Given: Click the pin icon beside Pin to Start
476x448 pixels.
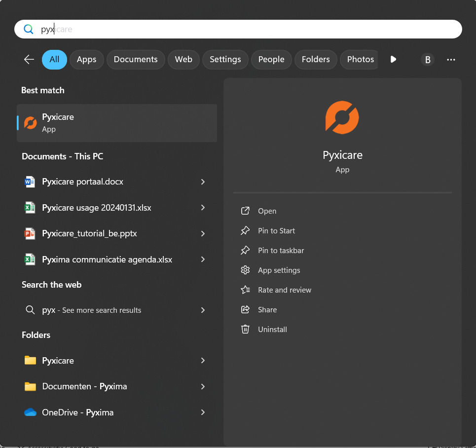Looking at the screenshot, I should click(245, 231).
